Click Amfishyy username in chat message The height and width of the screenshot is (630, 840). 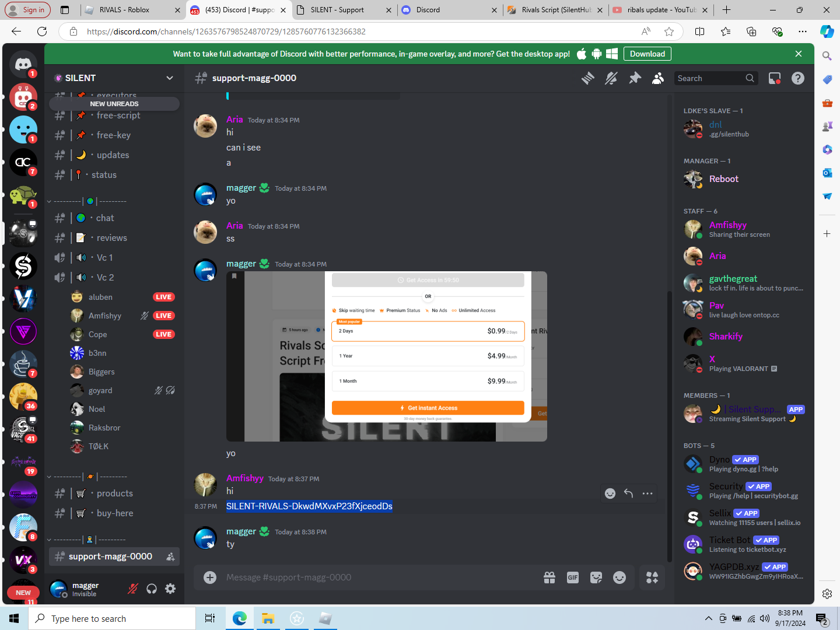[245, 478]
